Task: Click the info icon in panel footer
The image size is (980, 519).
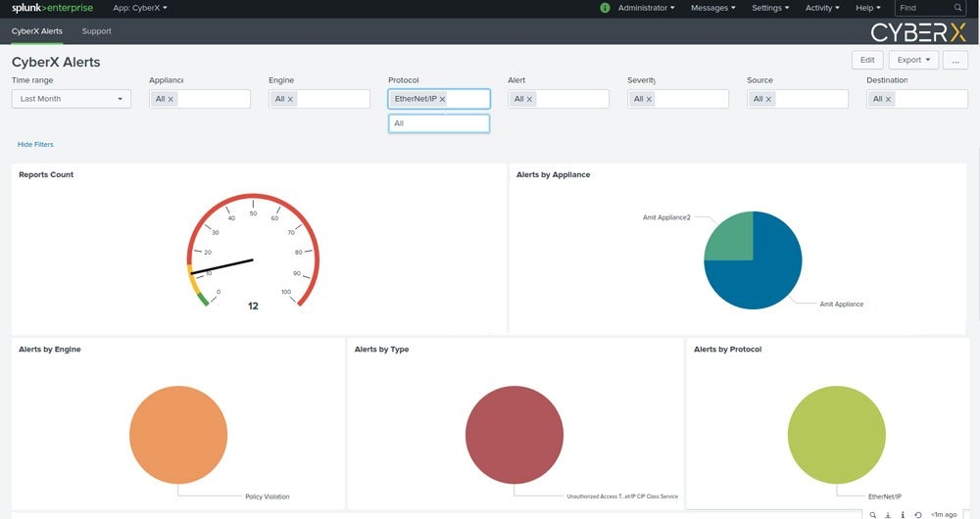Action: (x=903, y=515)
